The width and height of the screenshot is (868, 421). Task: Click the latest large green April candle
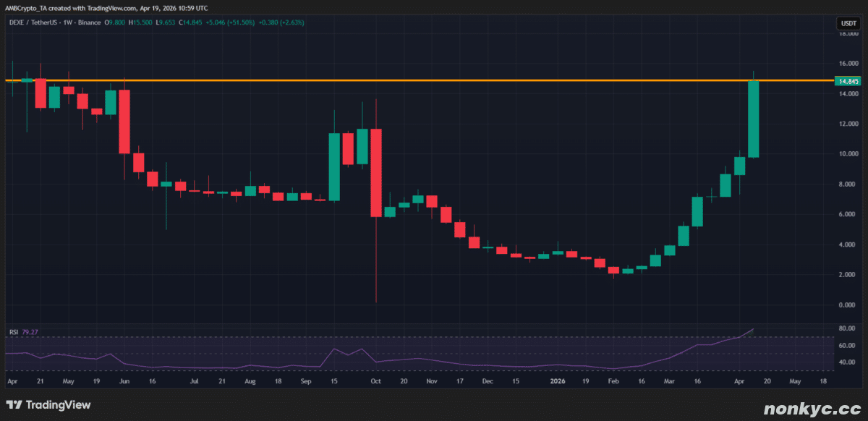coord(753,119)
